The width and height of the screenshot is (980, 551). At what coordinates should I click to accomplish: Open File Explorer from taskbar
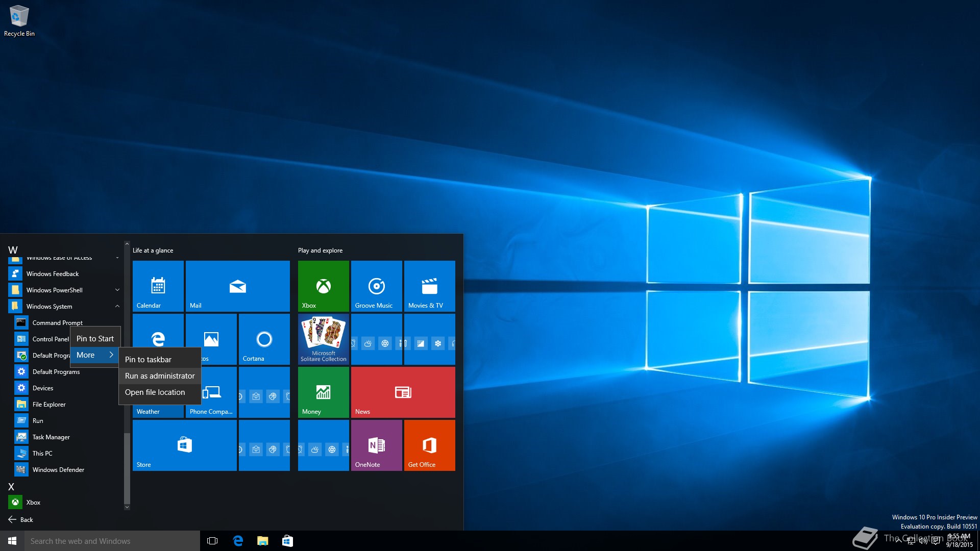(x=262, y=541)
